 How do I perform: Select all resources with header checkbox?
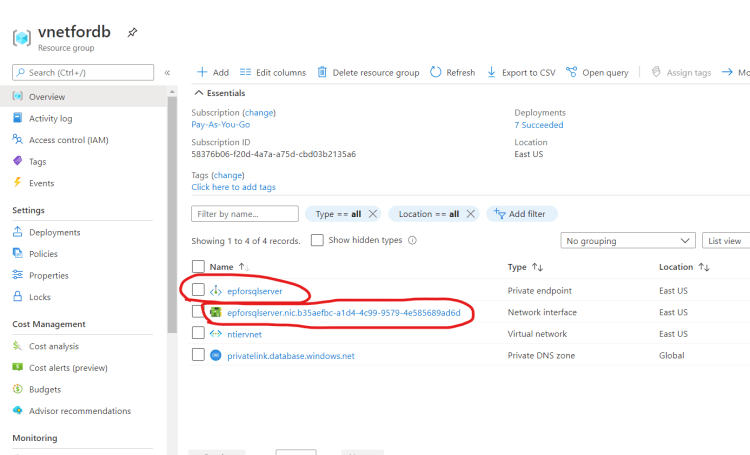(198, 266)
